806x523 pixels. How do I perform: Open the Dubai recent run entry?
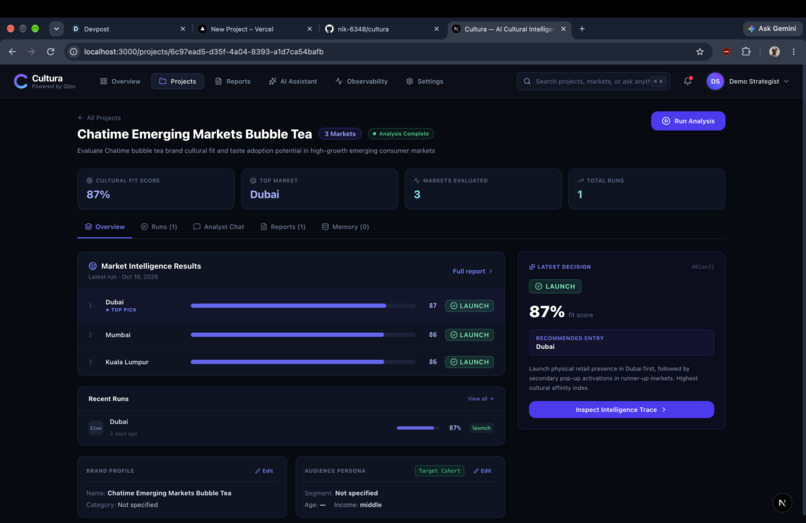coord(291,427)
